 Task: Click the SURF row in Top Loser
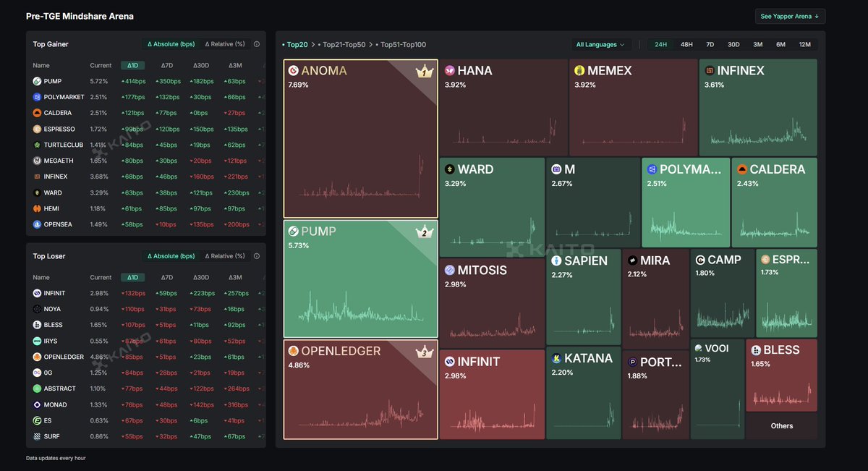[148, 436]
